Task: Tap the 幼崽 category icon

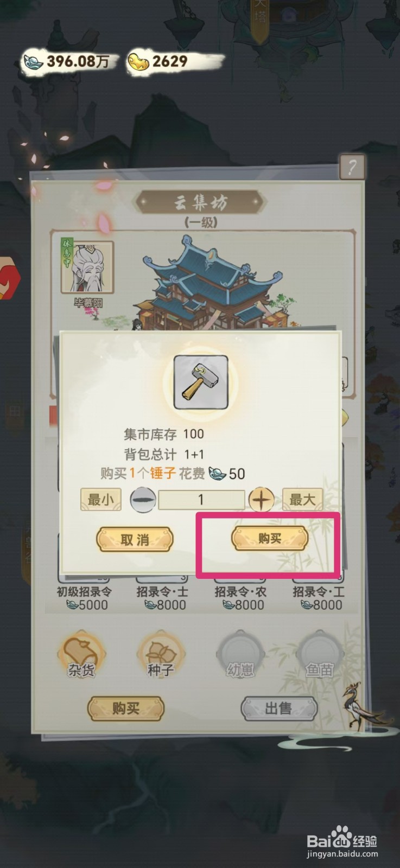Action: [x=240, y=654]
